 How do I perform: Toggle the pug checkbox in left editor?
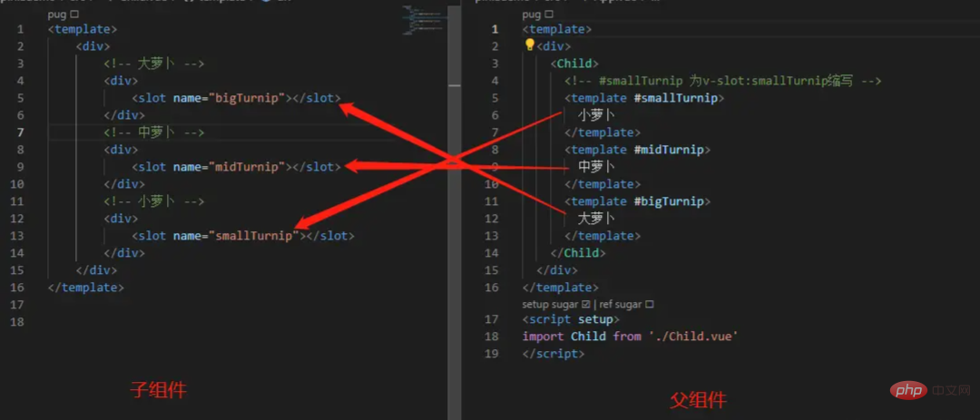[x=75, y=14]
